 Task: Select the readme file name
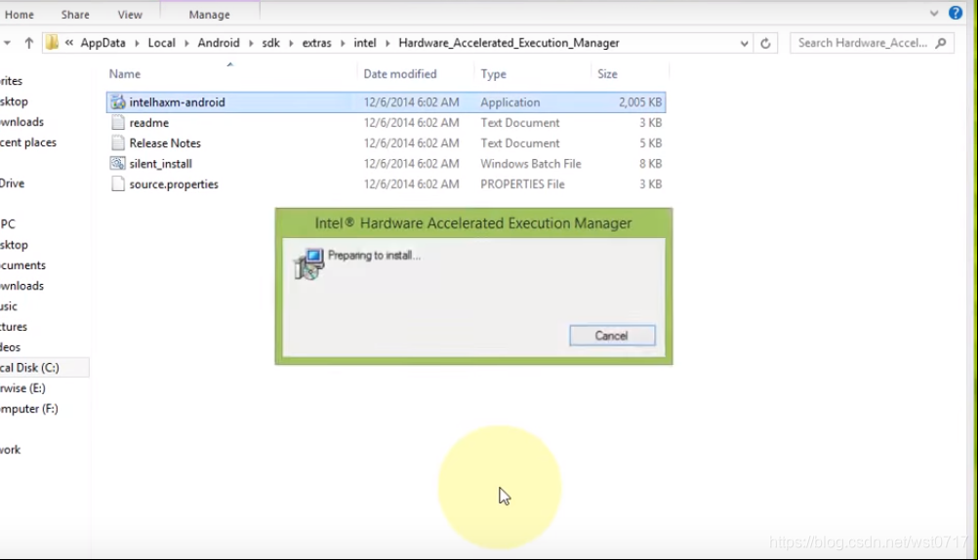(x=149, y=123)
